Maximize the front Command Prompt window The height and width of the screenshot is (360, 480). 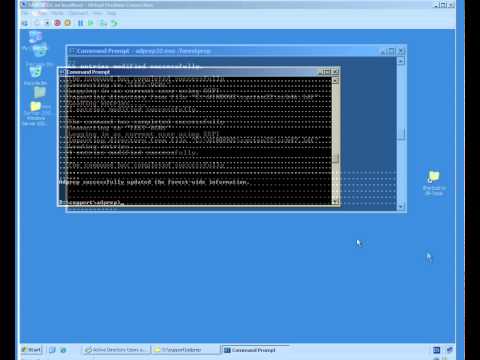328,72
